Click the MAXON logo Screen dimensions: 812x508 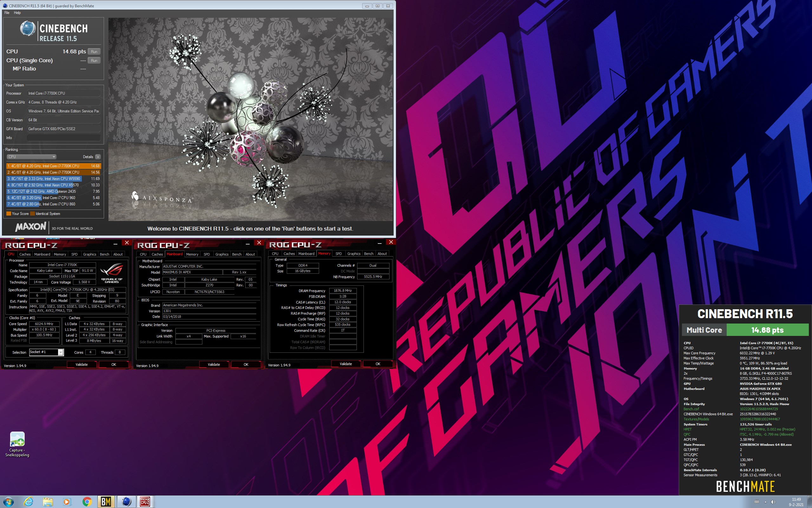[30, 227]
